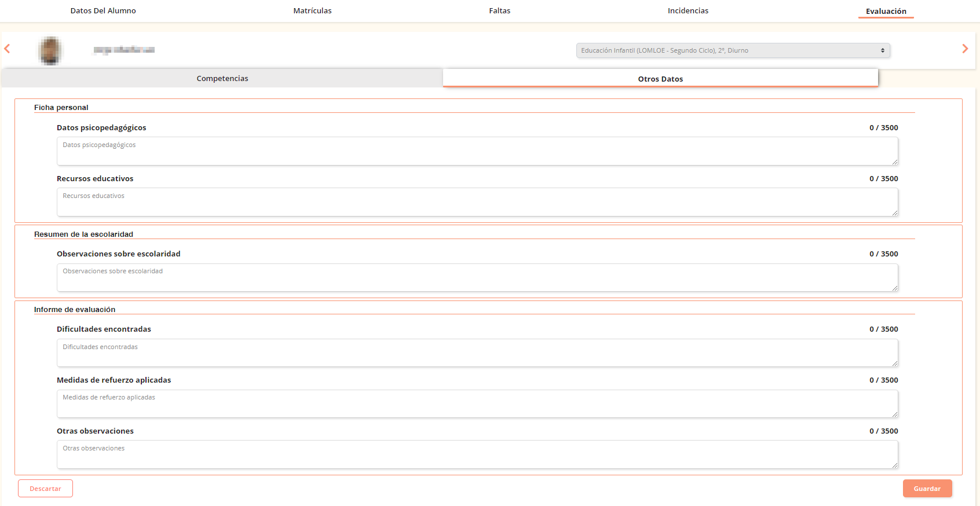Focus the Observaciones sobre escolaridad text area
This screenshot has width=980, height=506.
click(x=477, y=278)
